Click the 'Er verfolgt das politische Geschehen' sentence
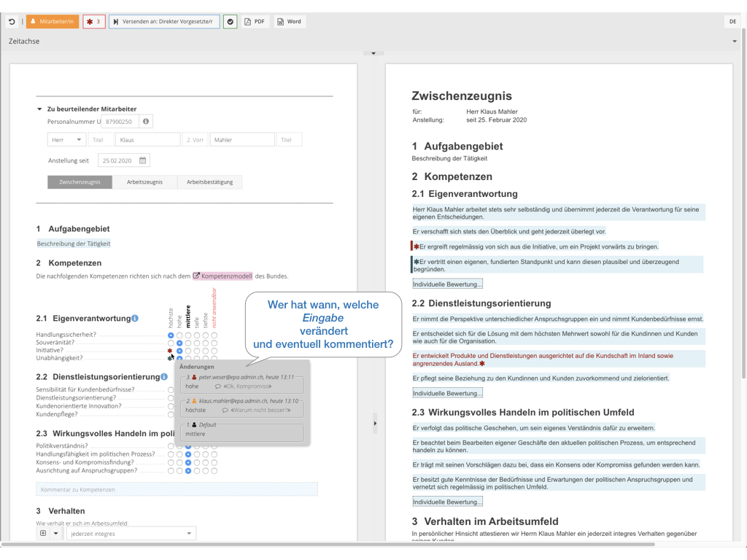747x560 pixels. pos(533,428)
